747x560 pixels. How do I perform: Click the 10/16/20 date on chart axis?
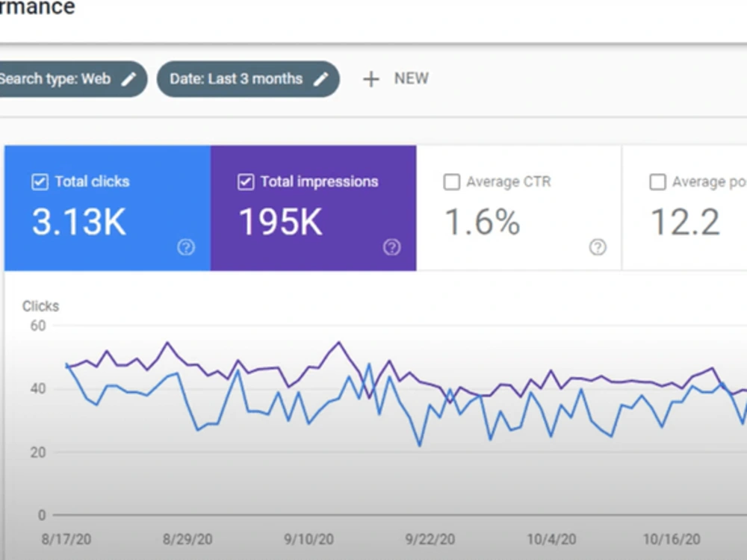(672, 539)
